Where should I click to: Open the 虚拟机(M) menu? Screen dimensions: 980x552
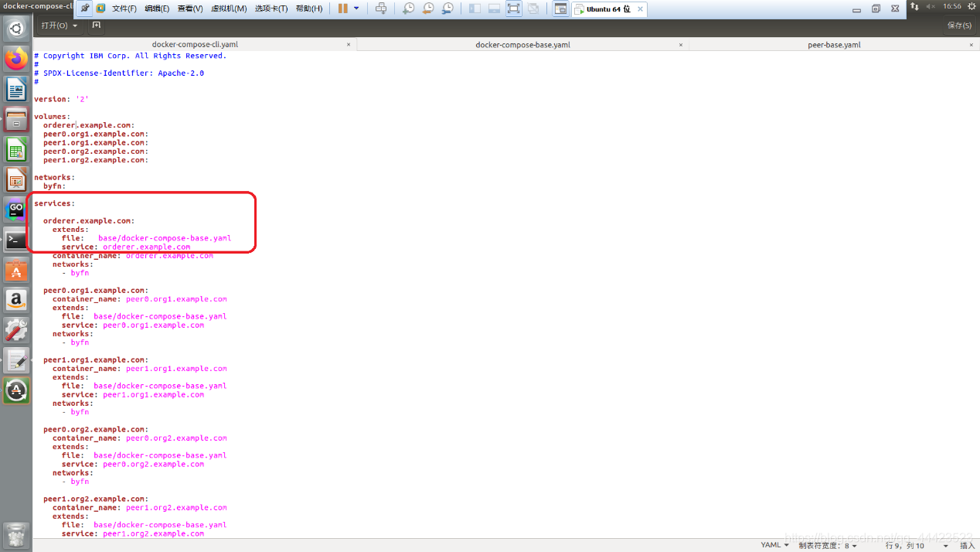click(x=229, y=9)
